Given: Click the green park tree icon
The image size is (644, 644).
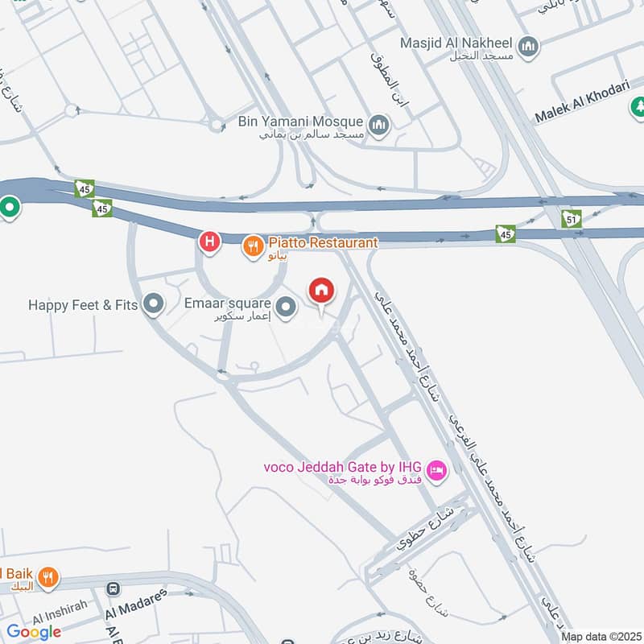Looking at the screenshot, I should tap(638, 109).
